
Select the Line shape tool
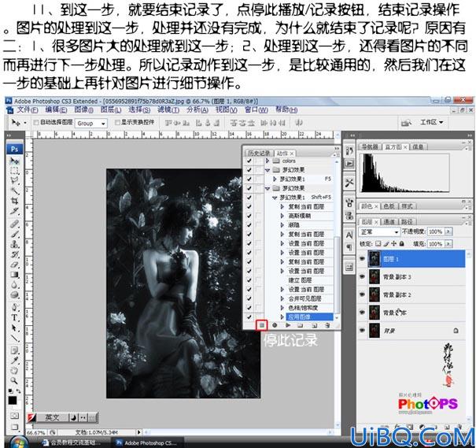14,338
